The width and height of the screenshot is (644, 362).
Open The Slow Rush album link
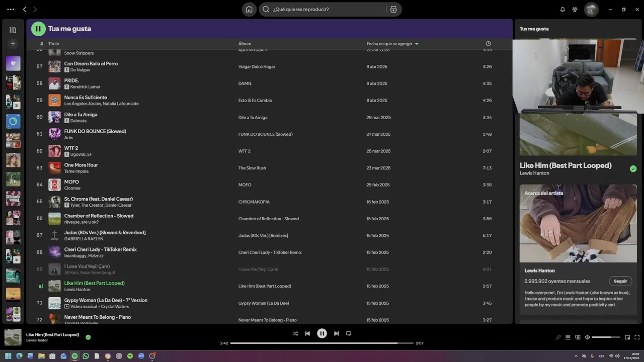252,168
